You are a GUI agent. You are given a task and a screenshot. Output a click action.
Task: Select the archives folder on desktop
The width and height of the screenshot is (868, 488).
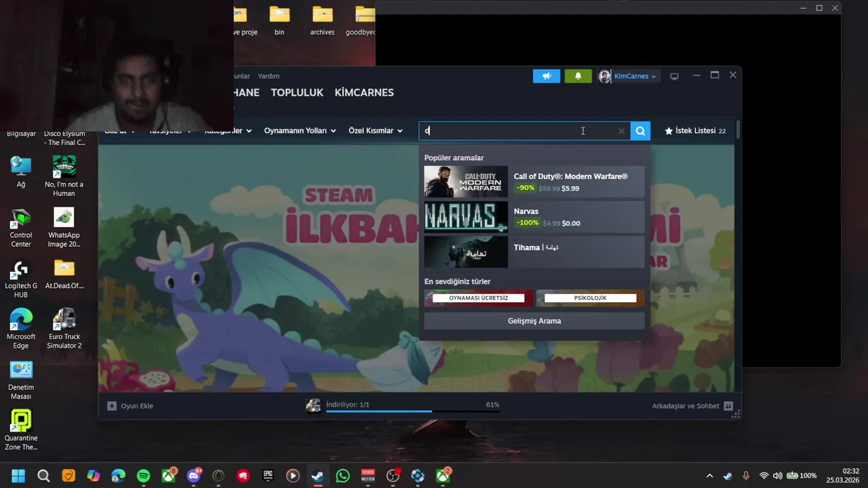[x=323, y=21]
